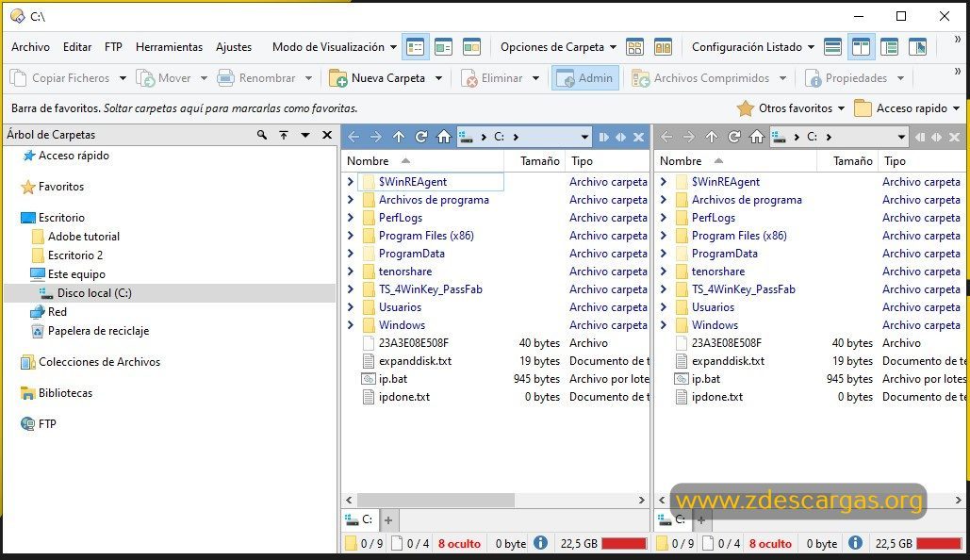Click the last layout icon with cursor
Viewport: 970px width, 560px height.
[x=918, y=47]
